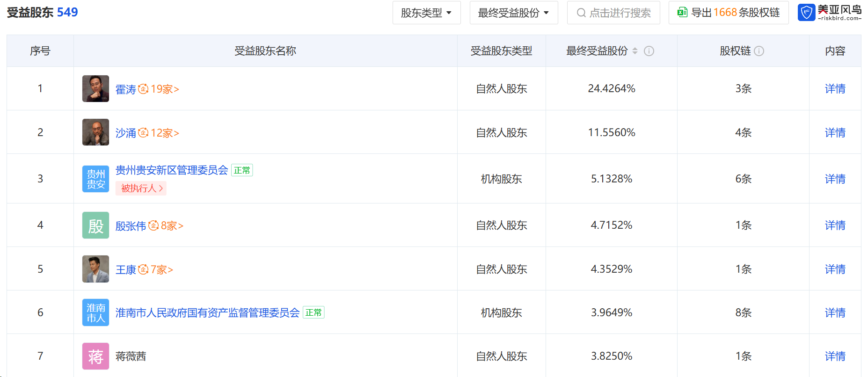Image resolution: width=868 pixels, height=377 pixels.
Task: Click 沙涌's profile photo
Action: [x=95, y=132]
